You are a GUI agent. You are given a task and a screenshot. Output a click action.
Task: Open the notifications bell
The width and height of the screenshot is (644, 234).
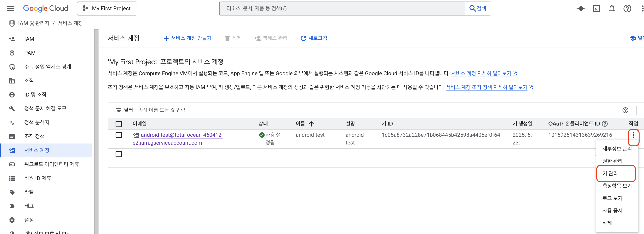pos(612,9)
